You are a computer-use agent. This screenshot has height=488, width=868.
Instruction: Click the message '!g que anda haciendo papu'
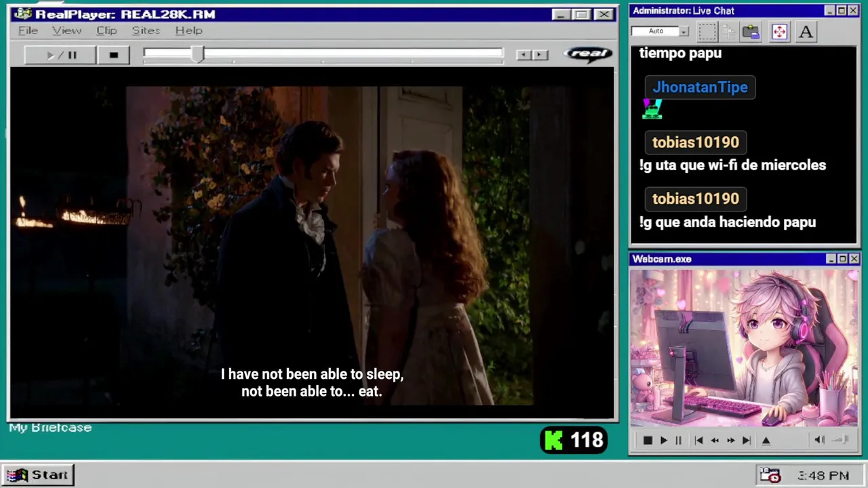click(x=727, y=222)
